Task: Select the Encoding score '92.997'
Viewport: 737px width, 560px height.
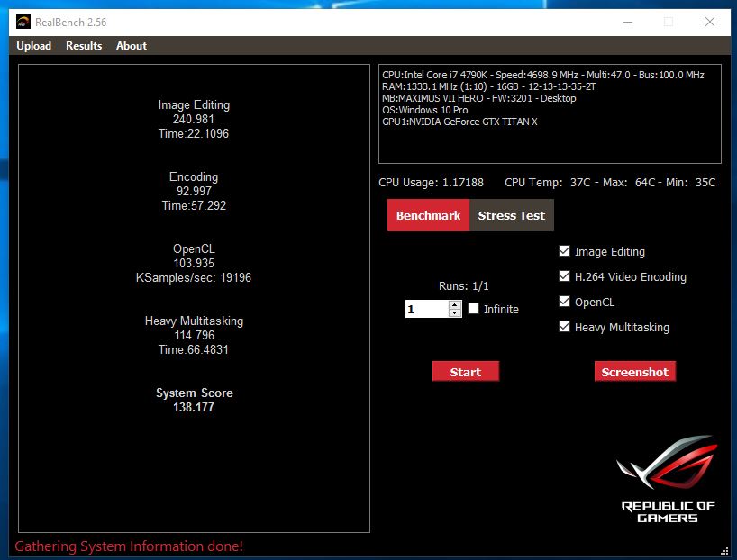Action: tap(194, 191)
